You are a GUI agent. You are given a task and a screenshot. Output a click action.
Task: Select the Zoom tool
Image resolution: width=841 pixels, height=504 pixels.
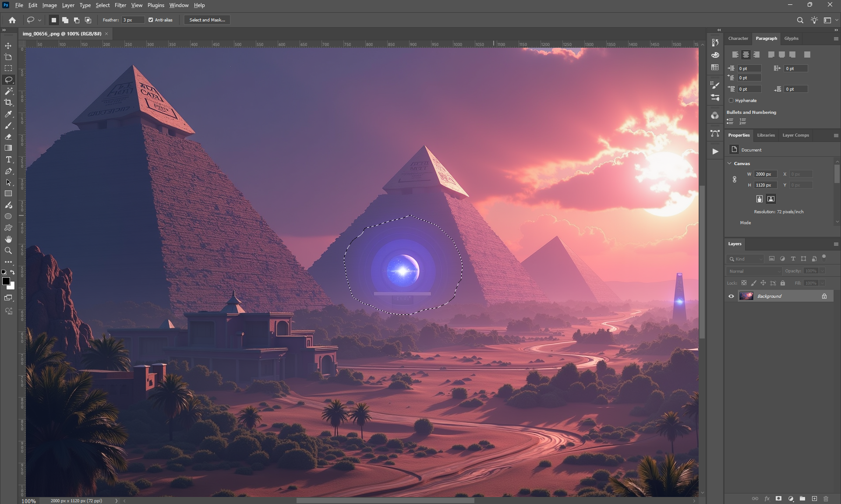(8, 251)
